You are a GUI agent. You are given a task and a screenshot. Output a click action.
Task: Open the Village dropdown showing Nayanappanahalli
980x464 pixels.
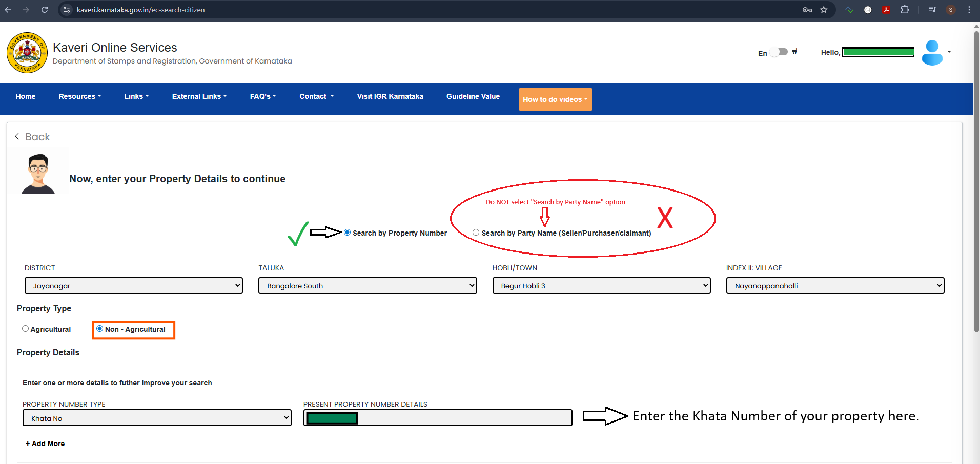point(835,286)
